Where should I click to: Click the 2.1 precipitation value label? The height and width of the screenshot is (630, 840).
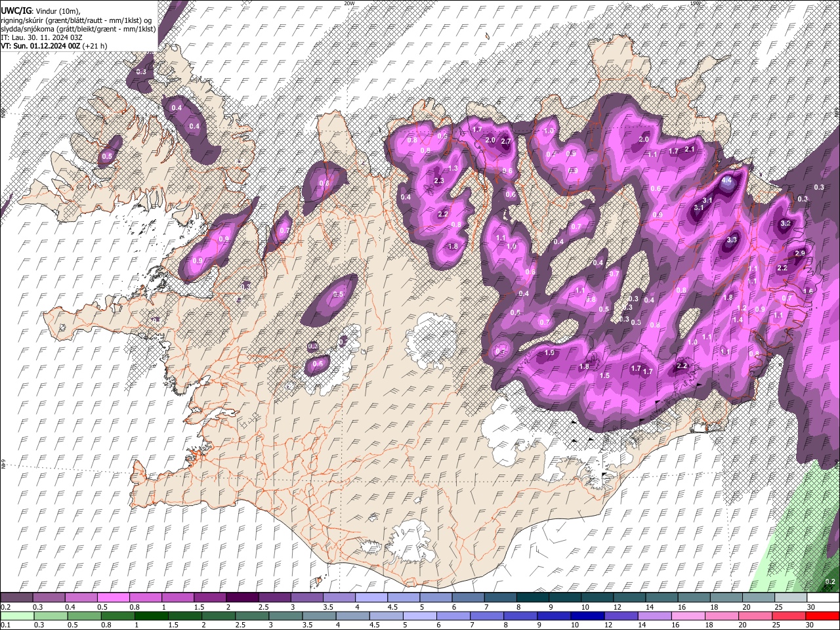[x=690, y=149]
